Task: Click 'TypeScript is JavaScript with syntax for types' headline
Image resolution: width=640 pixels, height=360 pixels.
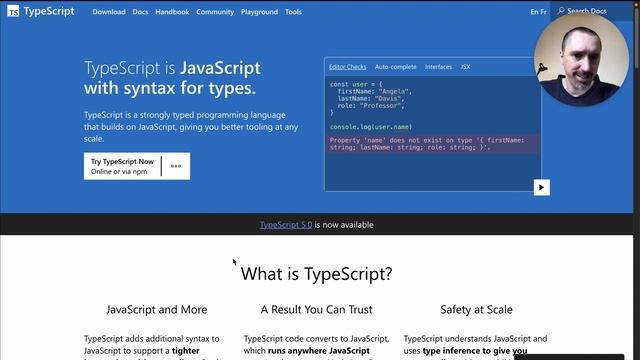Action: 172,78
